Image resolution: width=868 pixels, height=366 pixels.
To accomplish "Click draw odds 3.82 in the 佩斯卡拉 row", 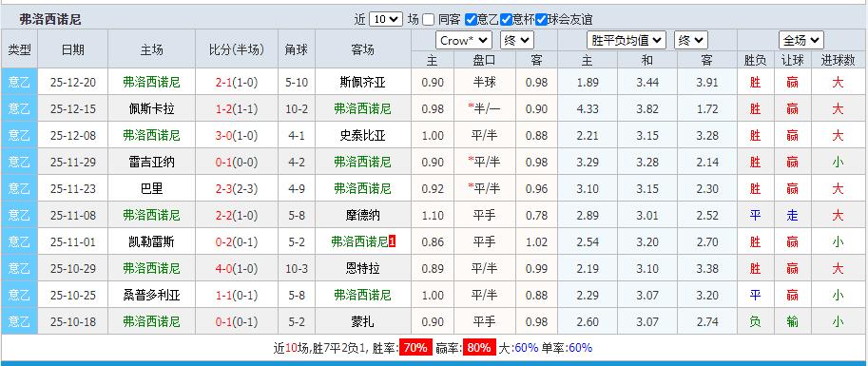I will pos(647,109).
